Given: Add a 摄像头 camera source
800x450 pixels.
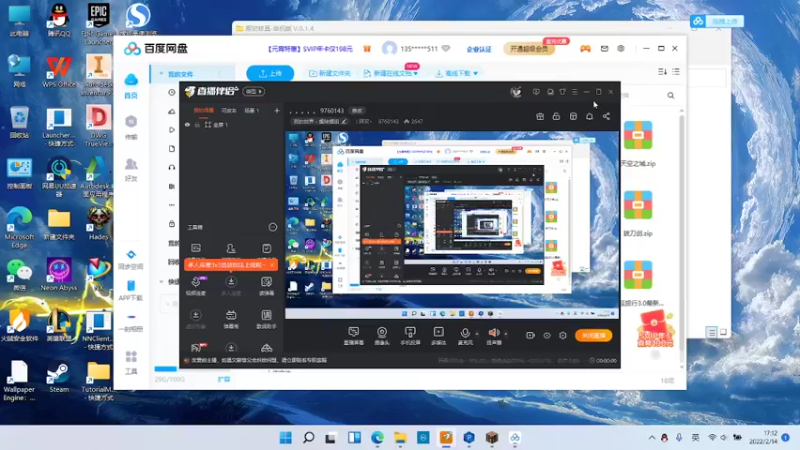Looking at the screenshot, I should coord(382,336).
